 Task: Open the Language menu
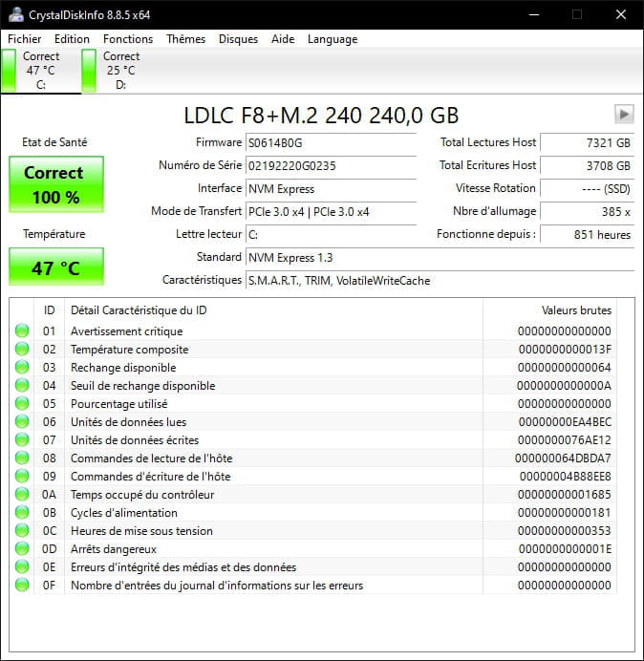[x=333, y=39]
